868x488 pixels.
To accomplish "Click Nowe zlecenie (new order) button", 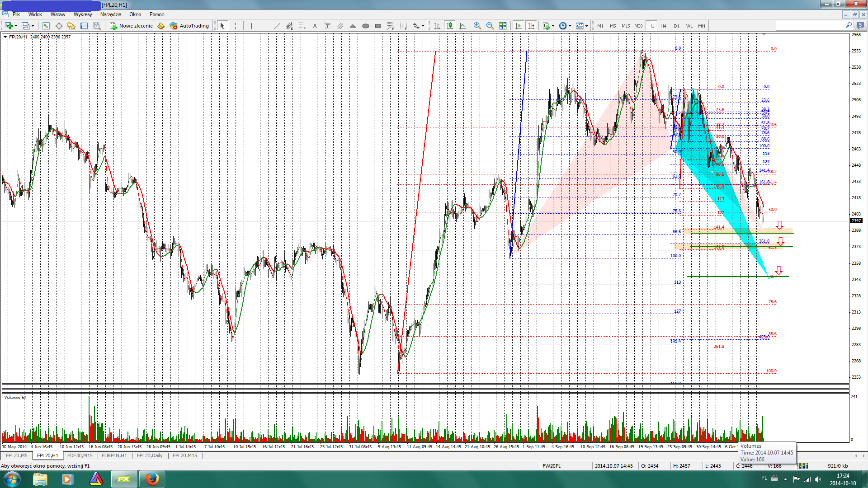I will 132,26.
